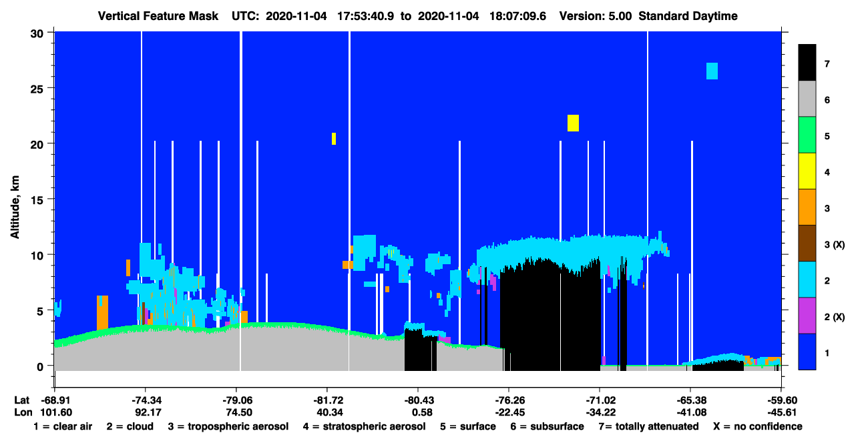Click the '2 = cloud' key text
This screenshot has width=868, height=445.
[x=130, y=426]
